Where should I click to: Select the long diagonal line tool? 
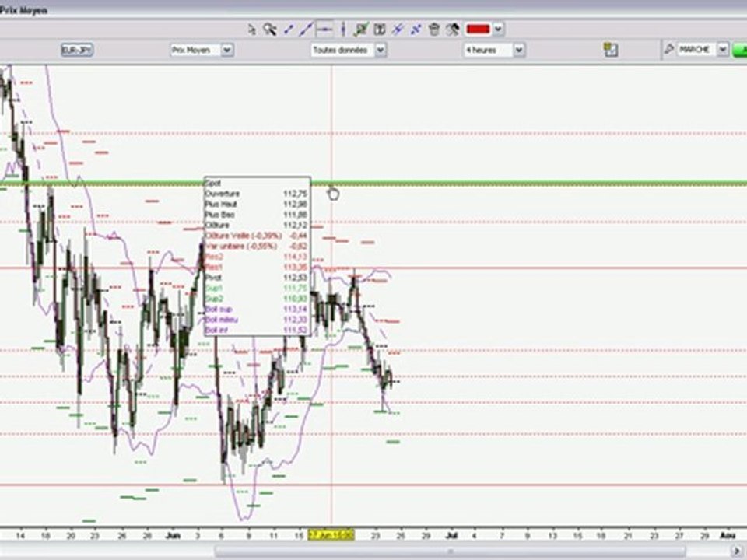[x=306, y=30]
